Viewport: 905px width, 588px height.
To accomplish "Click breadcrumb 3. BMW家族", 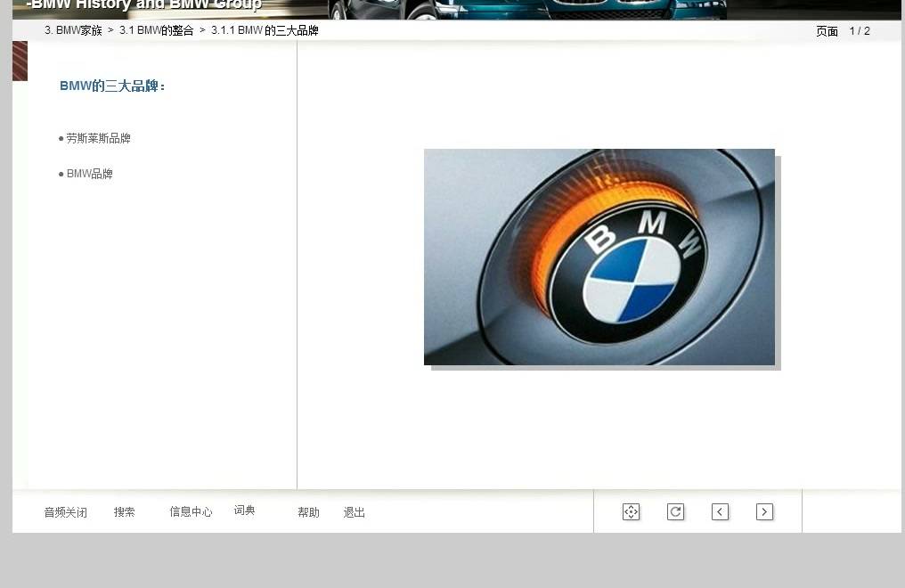I will click(73, 30).
